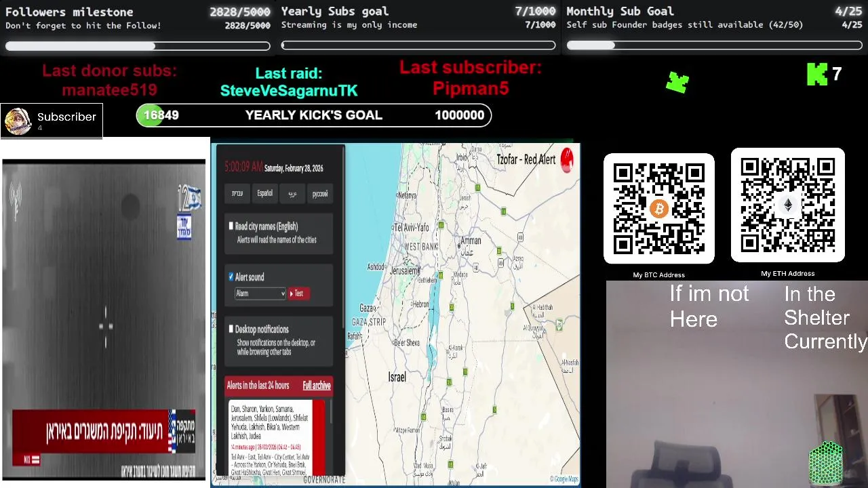
Task: Click Gaza label on the map
Action: pyautogui.click(x=367, y=308)
